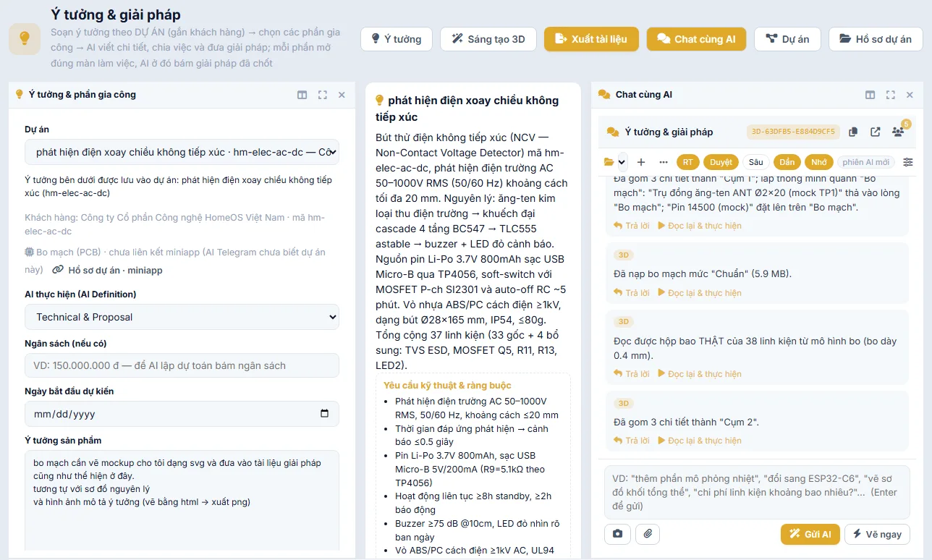Open the Dự án project dropdown

click(x=182, y=152)
